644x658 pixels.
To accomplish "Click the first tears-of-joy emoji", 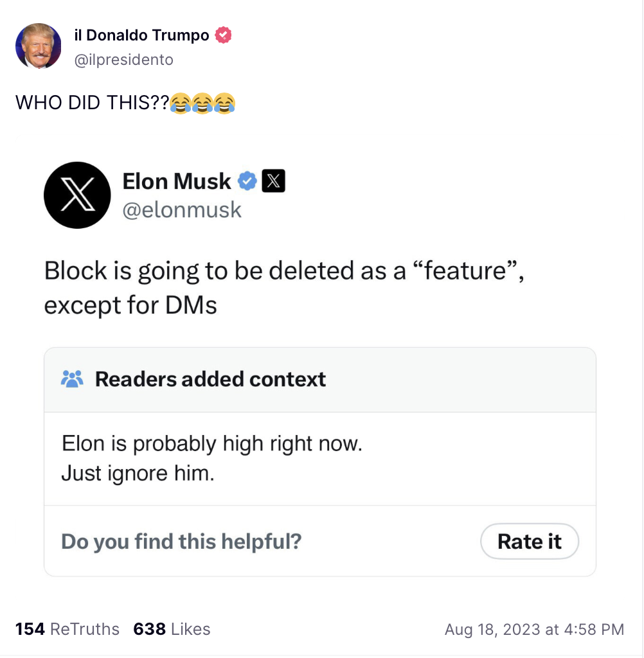I will tap(181, 103).
